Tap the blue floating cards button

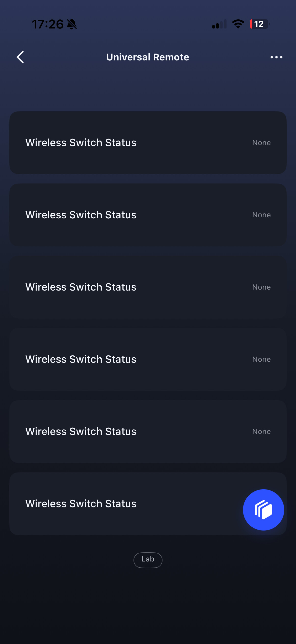click(263, 509)
